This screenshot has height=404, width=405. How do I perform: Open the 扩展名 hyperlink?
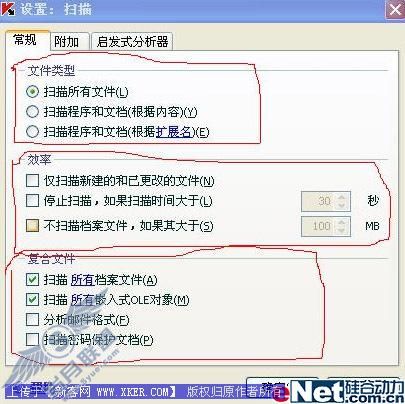[173, 132]
